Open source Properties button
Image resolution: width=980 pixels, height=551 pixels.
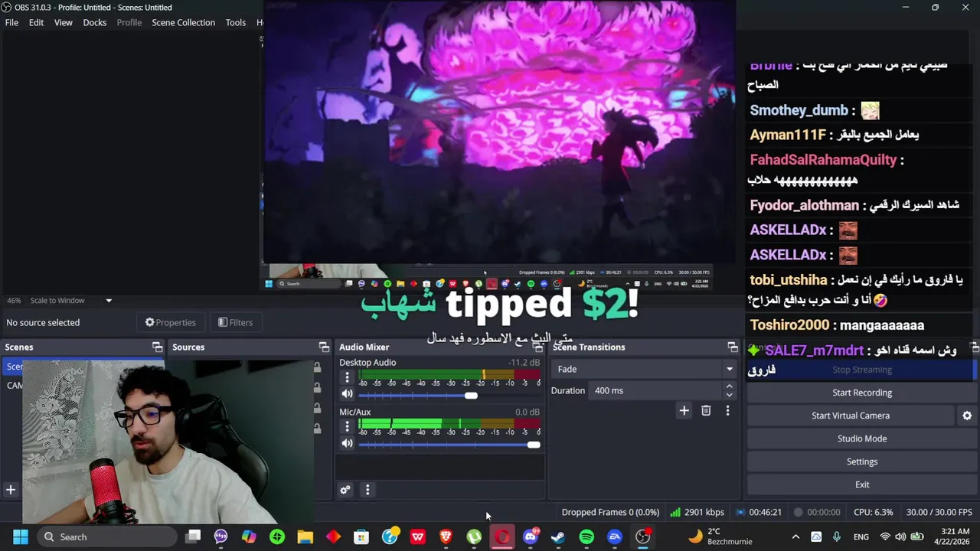(171, 322)
